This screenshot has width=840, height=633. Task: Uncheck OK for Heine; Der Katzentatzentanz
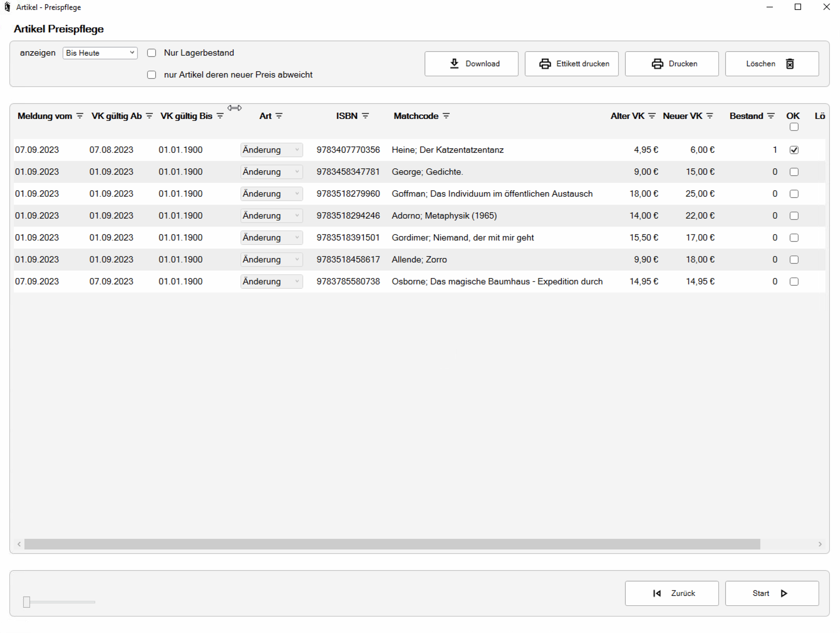tap(794, 150)
